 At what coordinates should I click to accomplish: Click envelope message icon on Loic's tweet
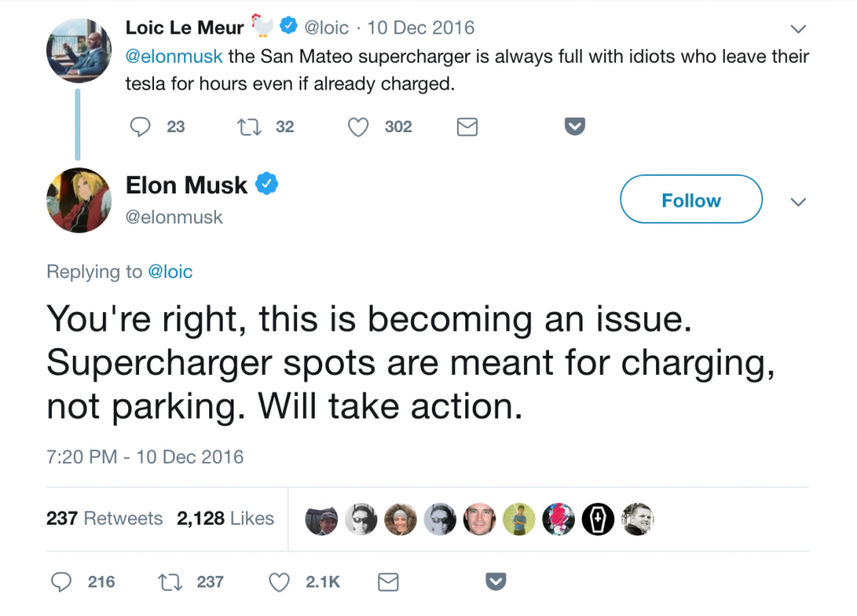tap(467, 127)
